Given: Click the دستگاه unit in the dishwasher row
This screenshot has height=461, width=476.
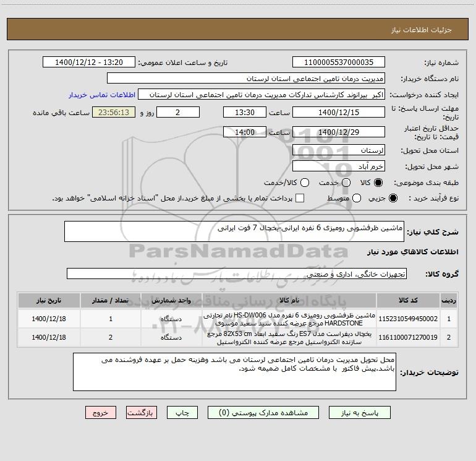Looking at the screenshot, I should click(x=171, y=319).
